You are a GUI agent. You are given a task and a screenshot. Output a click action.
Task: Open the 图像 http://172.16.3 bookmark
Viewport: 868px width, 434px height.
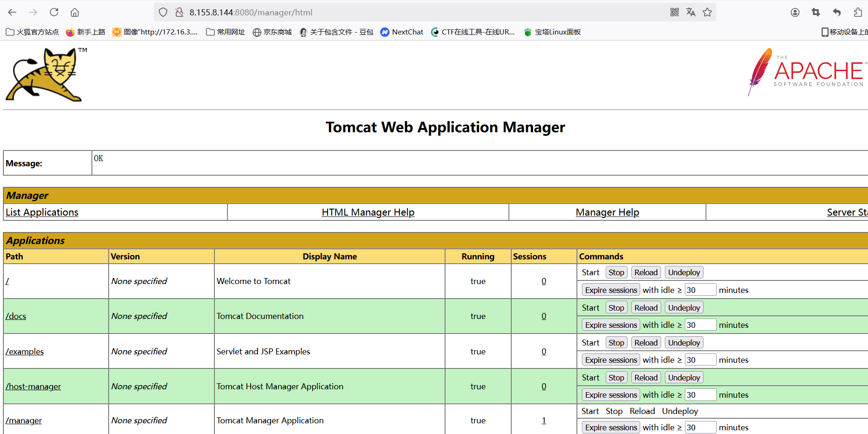pos(155,32)
